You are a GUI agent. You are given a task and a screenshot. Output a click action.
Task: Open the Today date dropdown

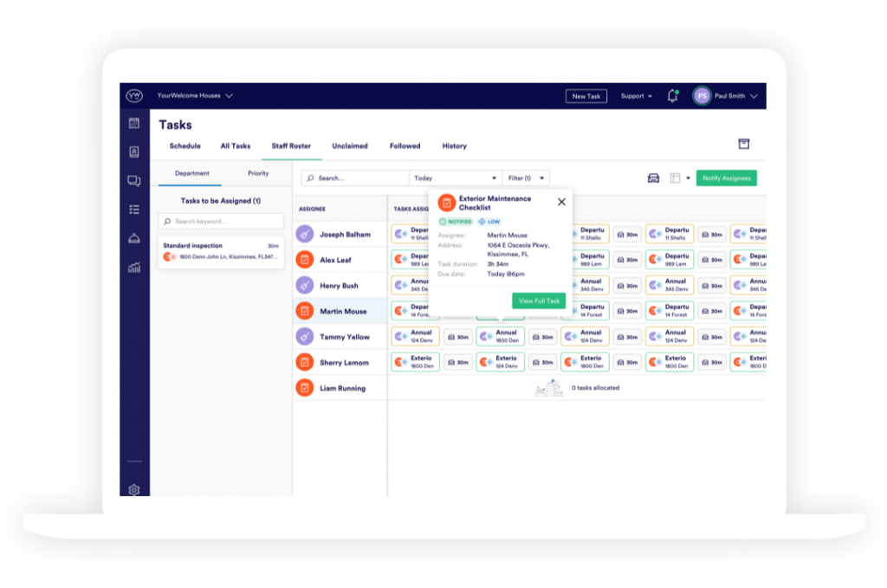click(x=456, y=178)
